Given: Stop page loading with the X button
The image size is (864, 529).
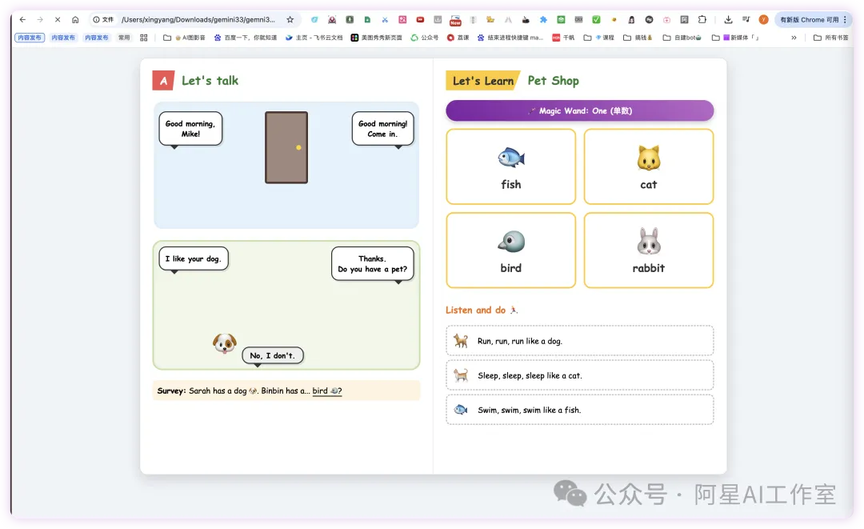Looking at the screenshot, I should click(x=57, y=19).
